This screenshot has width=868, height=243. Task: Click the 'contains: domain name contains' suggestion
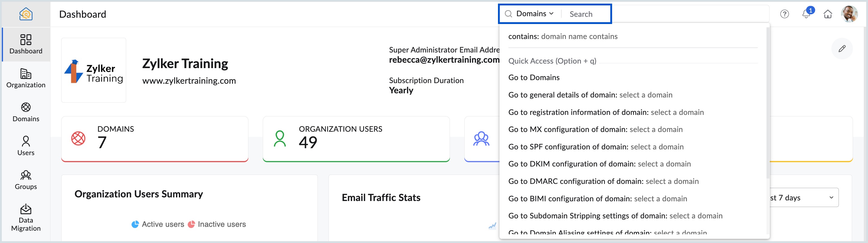[x=563, y=36]
